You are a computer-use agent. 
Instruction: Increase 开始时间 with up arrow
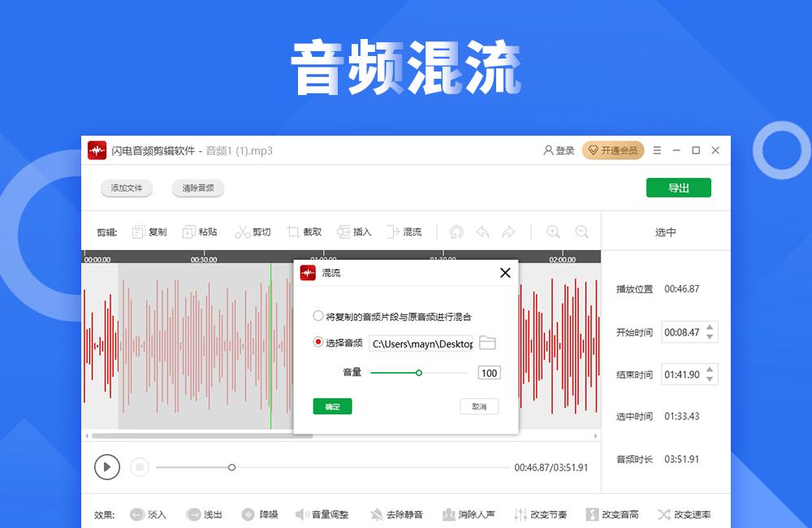click(710, 327)
